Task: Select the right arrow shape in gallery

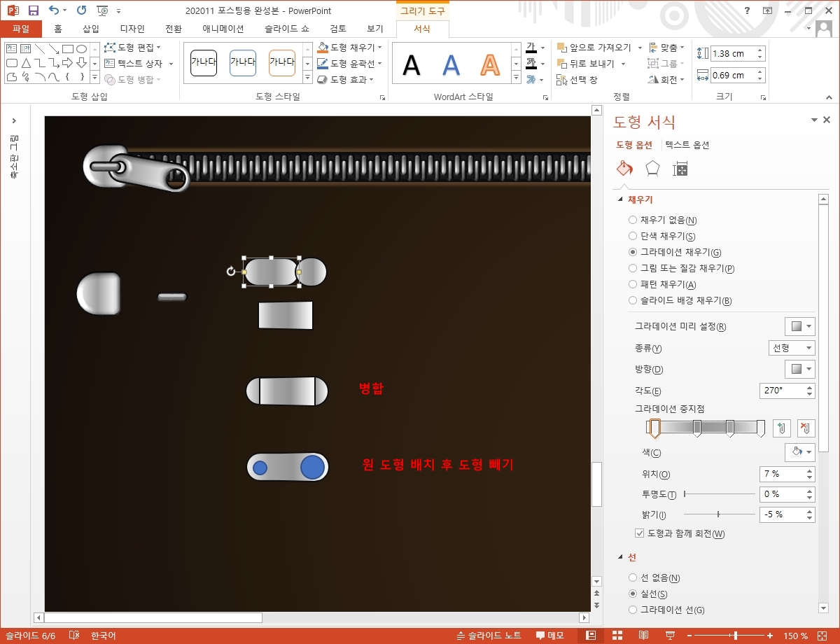Action: 68,63
